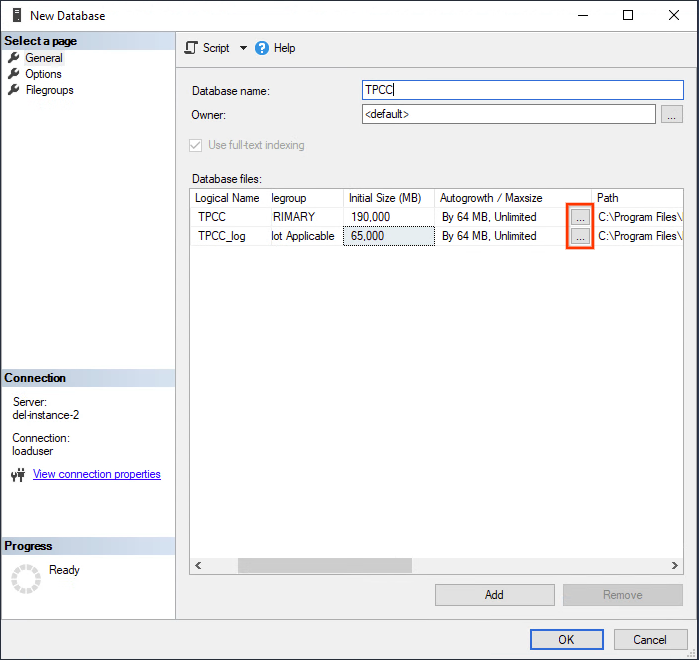Screen dimensions: 699x660
Task: Open autogrowth settings for TPCC file
Action: tap(580, 217)
